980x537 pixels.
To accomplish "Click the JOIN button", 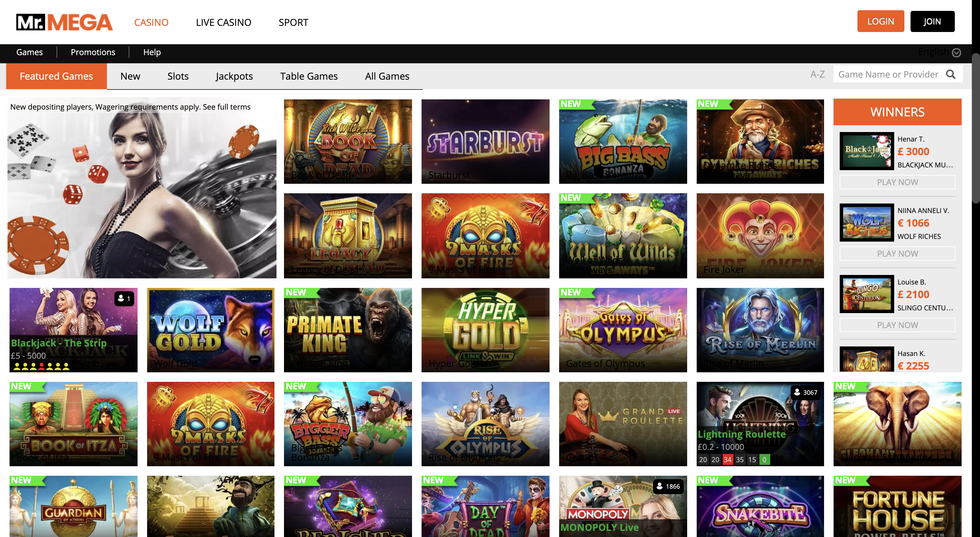I will pos(932,21).
